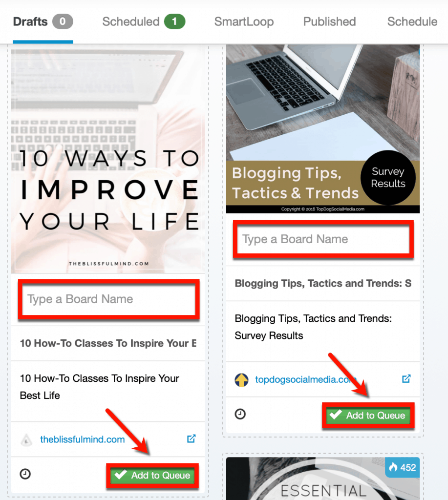Open the SmartLoop tab
The width and height of the screenshot is (448, 500).
[x=244, y=21]
